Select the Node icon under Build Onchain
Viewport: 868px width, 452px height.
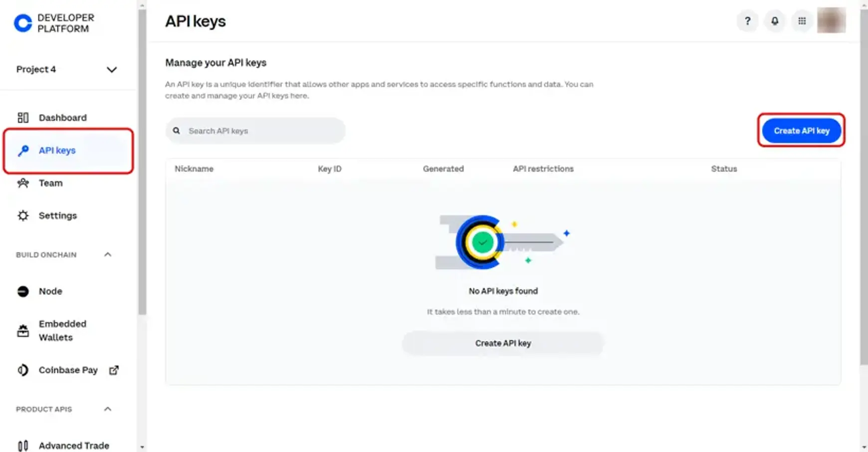[23, 291]
